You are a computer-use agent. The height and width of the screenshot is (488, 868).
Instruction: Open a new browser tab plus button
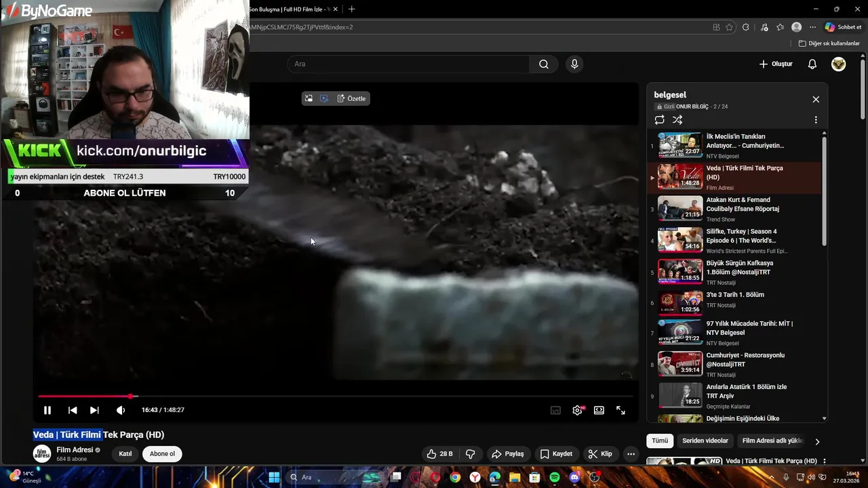[x=351, y=9]
